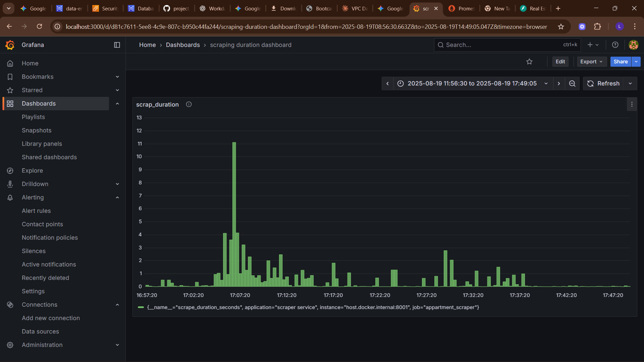Open the user profile avatar
The image size is (644, 362).
[633, 45]
